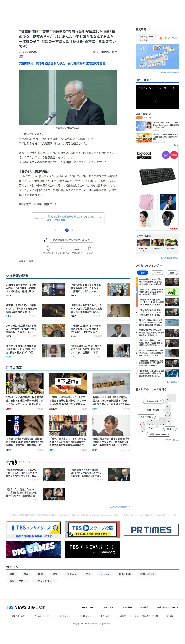Screen dimensions: 185x644
Task: Open the シノキャリ original video thumbnail
Action: coord(171,242)
